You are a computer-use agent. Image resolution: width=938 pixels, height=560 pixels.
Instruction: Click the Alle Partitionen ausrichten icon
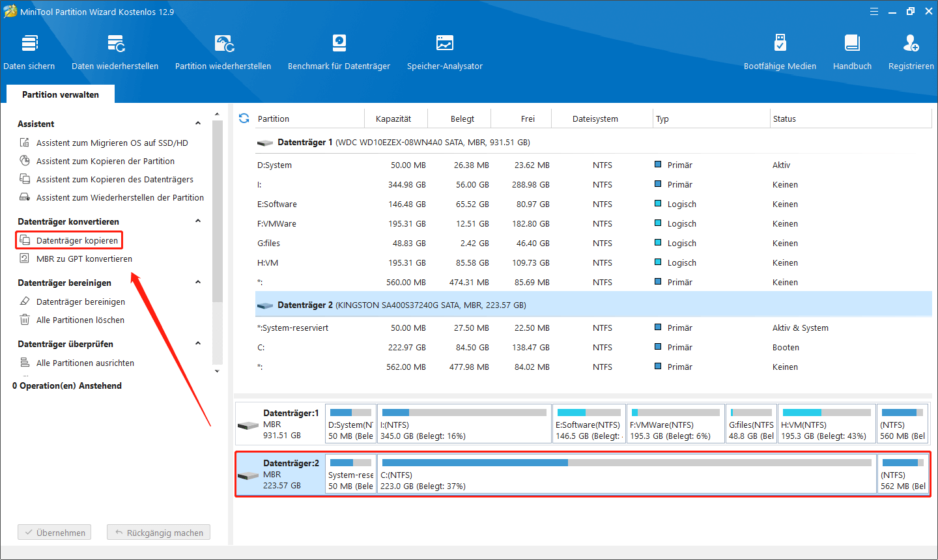pos(25,363)
